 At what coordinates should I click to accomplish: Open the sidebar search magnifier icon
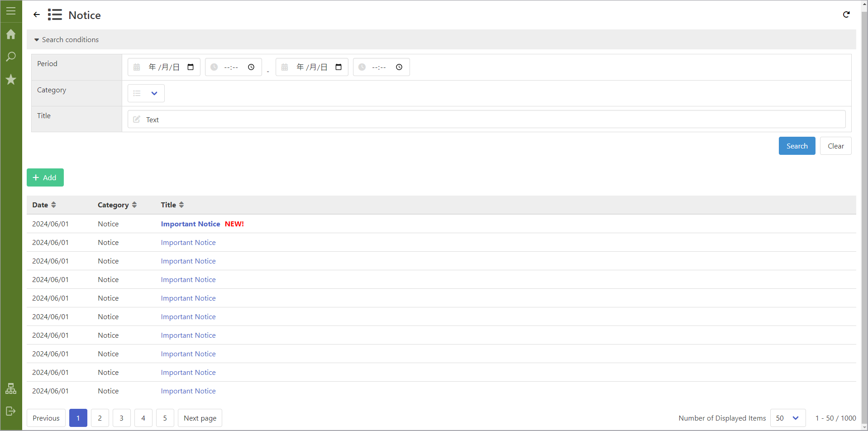click(11, 57)
